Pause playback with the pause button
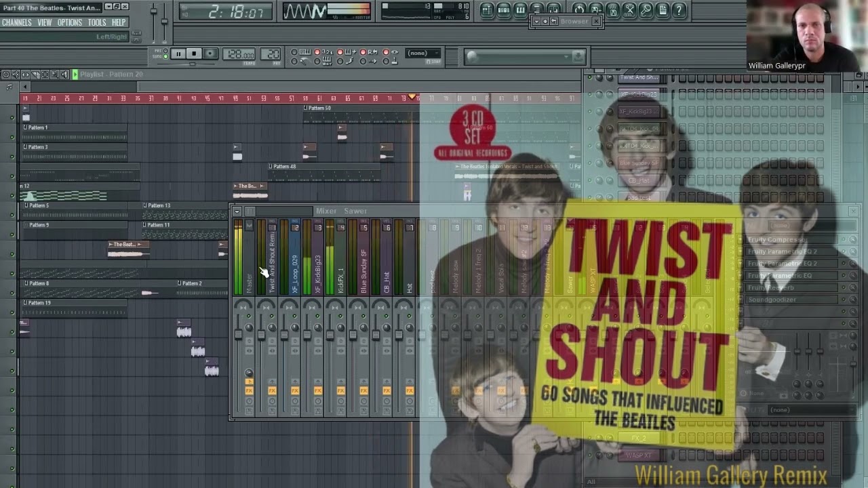 point(178,54)
